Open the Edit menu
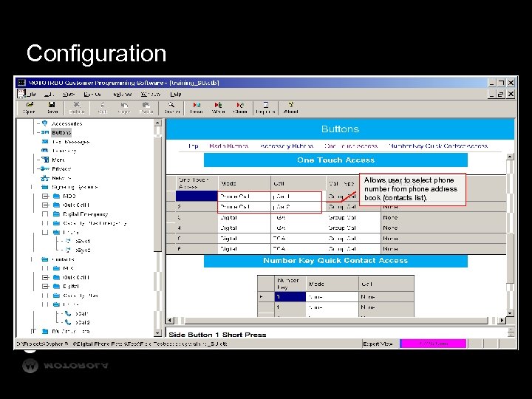Screen dimensions: 532x399 (x=50, y=94)
